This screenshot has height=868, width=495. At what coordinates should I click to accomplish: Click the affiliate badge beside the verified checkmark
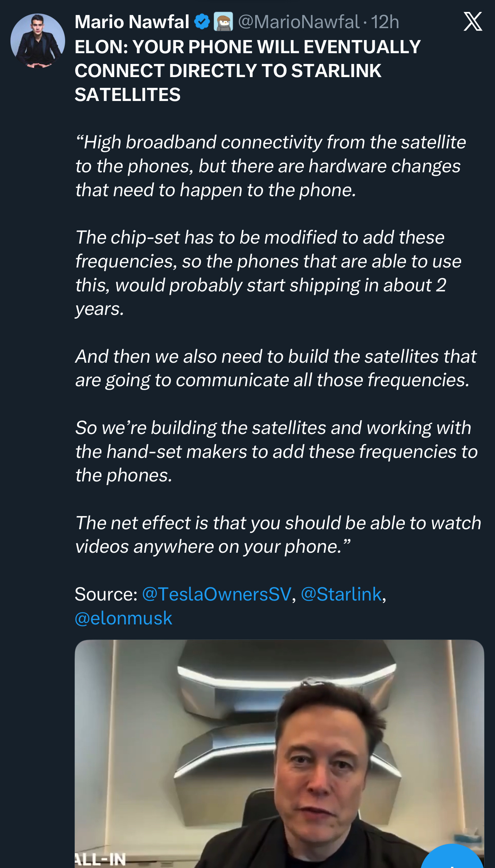223,22
